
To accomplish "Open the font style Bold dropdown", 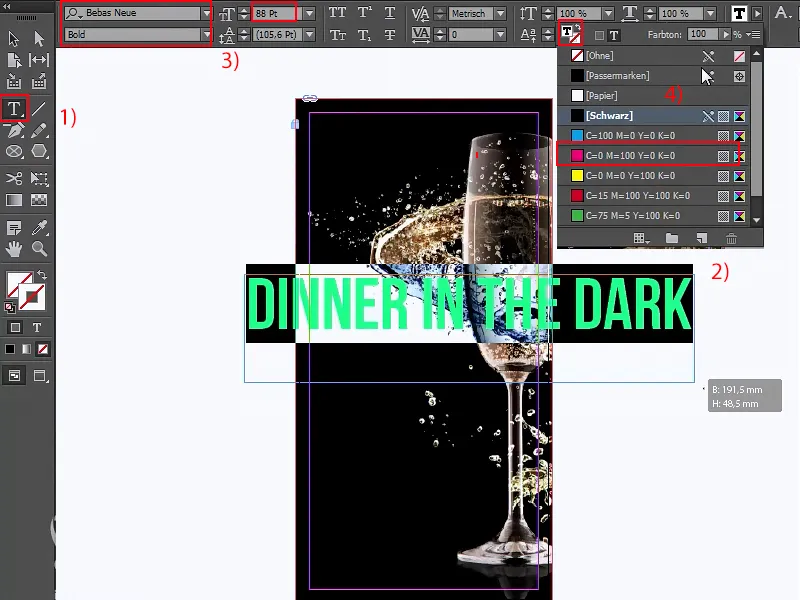I will point(206,35).
